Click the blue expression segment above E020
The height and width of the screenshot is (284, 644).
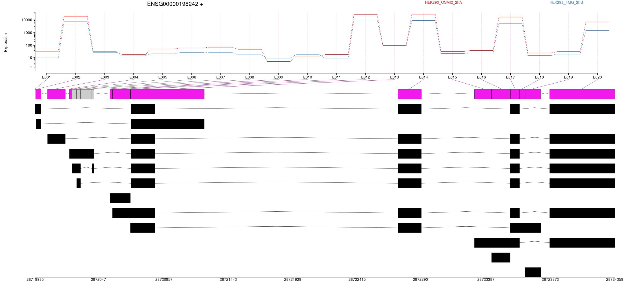pyautogui.click(x=597, y=31)
